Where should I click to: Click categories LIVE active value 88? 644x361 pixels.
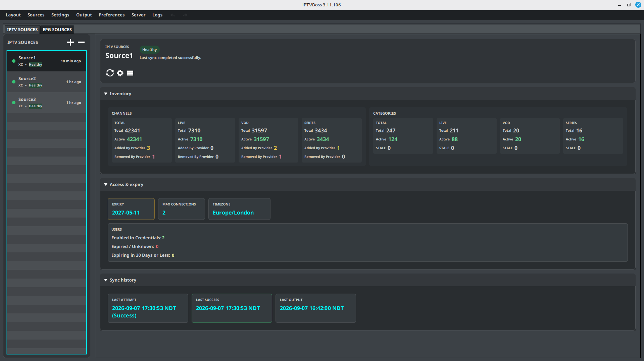click(455, 139)
